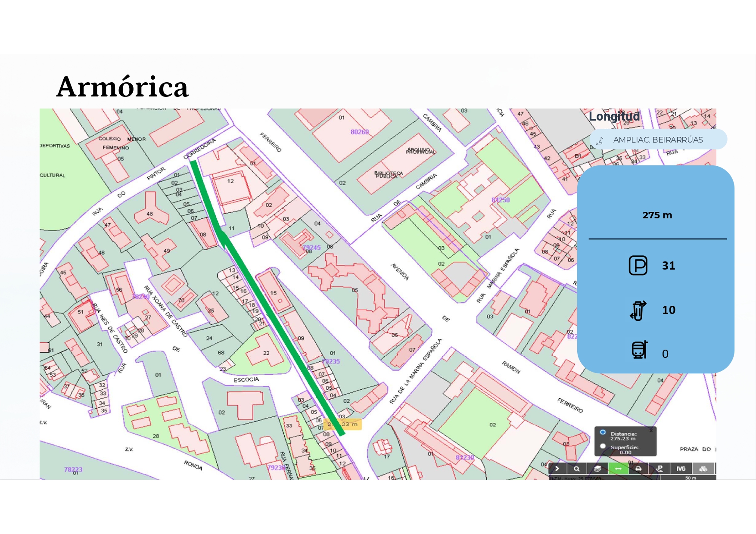
Task: Open the map search magnifier tool
Action: 577,469
